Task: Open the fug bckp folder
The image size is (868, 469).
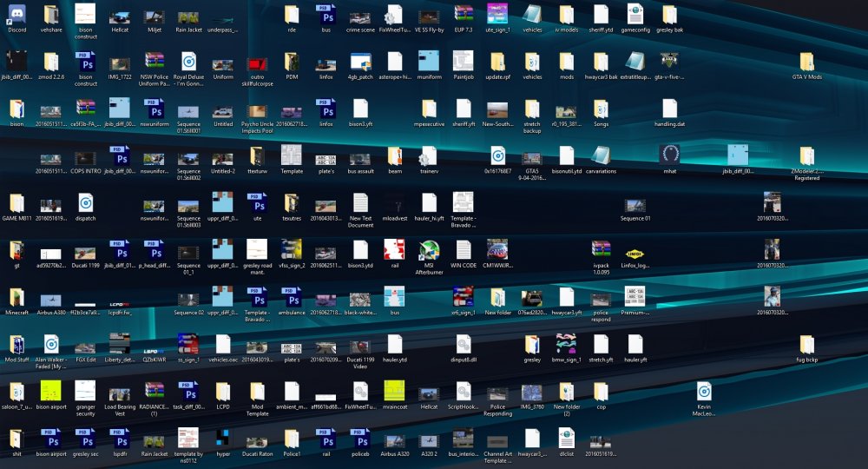Action: coord(807,345)
